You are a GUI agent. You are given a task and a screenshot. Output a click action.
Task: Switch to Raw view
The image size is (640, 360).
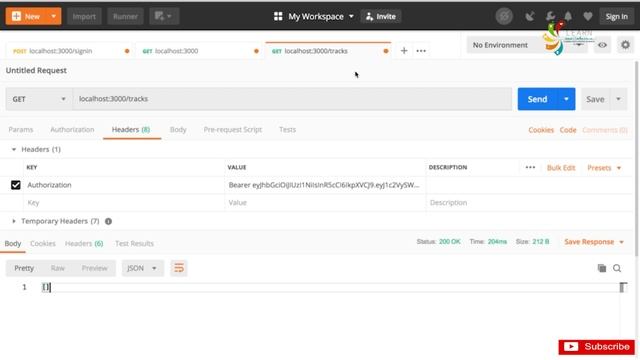click(58, 268)
